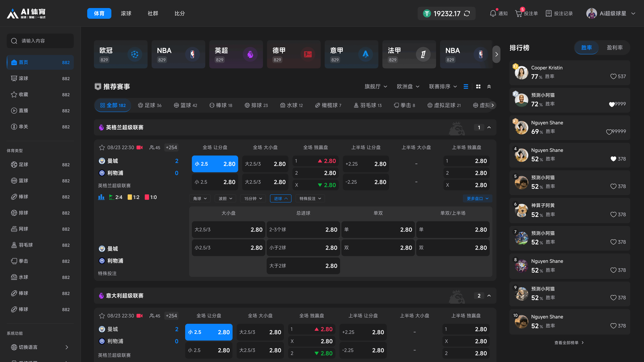Screen dimensions: 644x362
Task: Click the 意甲 league card
Action: 352,54
